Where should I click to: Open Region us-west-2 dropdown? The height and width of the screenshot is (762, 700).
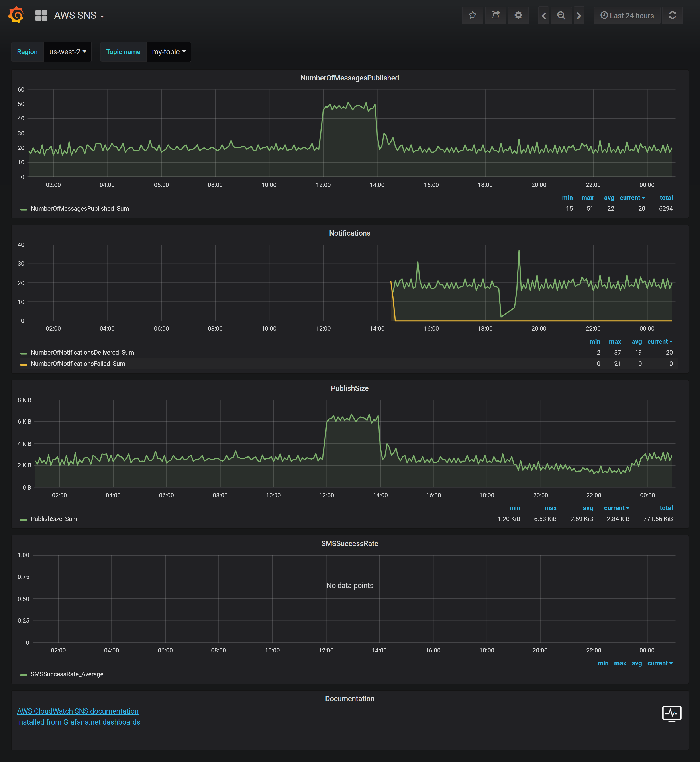coord(67,52)
